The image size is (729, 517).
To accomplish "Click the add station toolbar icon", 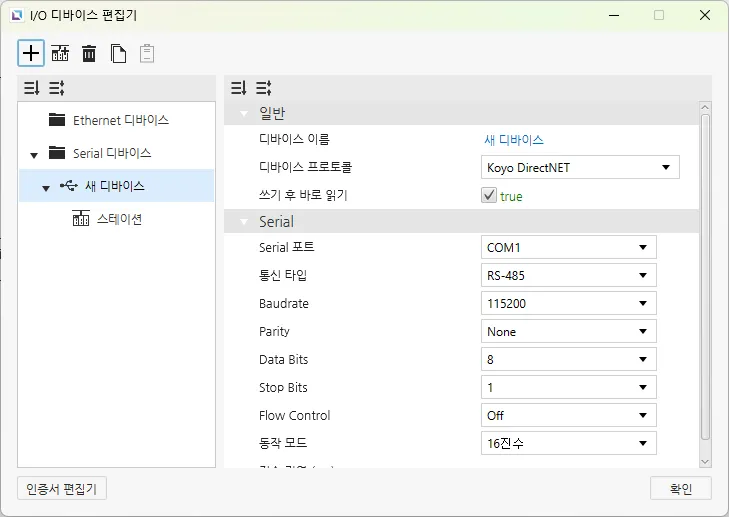I will point(60,53).
